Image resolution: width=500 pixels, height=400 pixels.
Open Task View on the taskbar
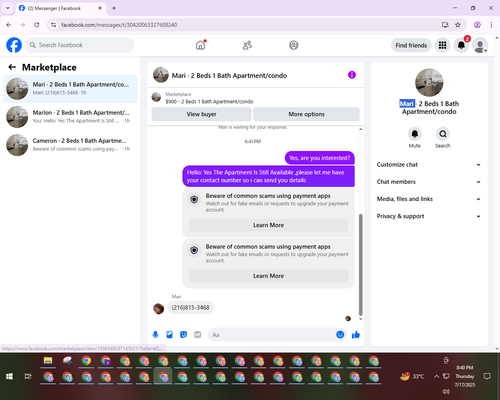[28, 376]
